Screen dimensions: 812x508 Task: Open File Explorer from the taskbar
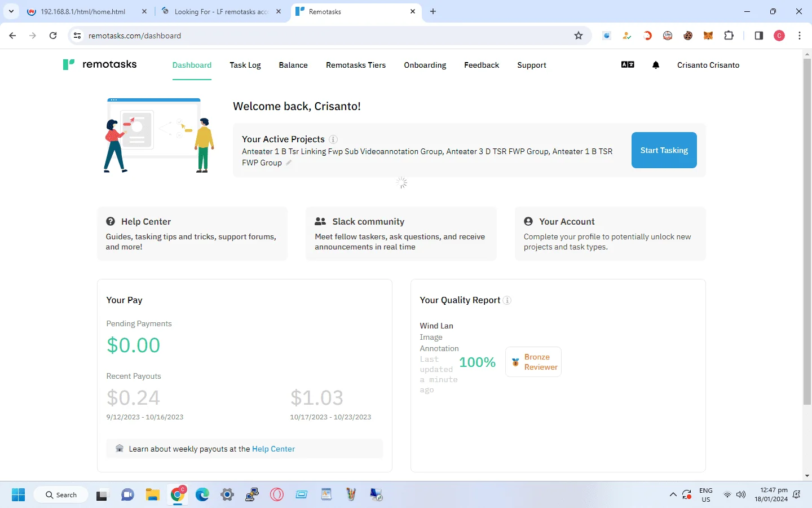tap(152, 495)
